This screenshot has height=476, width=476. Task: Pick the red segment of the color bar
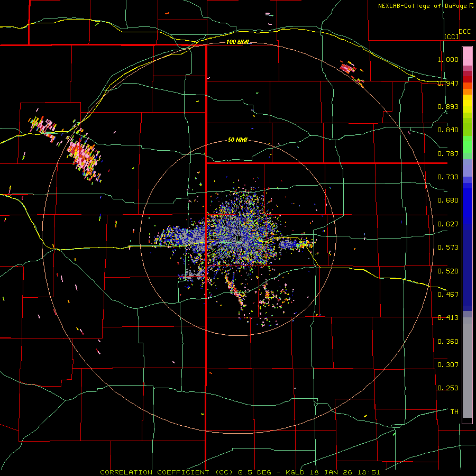coord(467,79)
